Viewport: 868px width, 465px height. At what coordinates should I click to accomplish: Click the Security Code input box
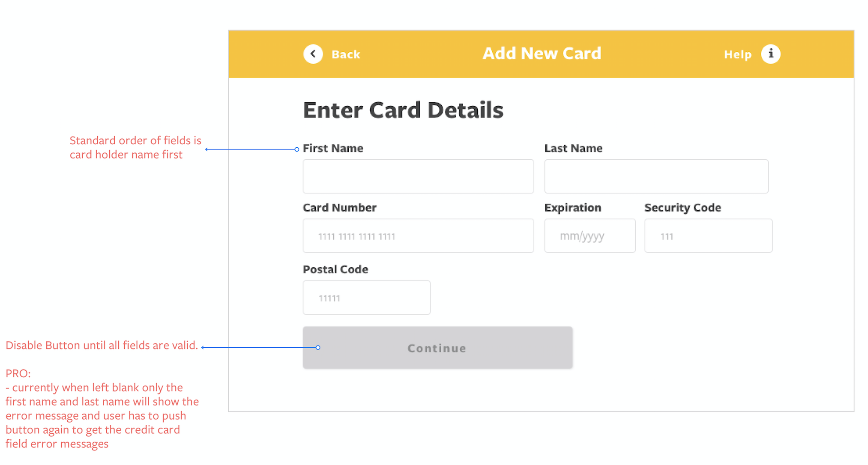[708, 235]
